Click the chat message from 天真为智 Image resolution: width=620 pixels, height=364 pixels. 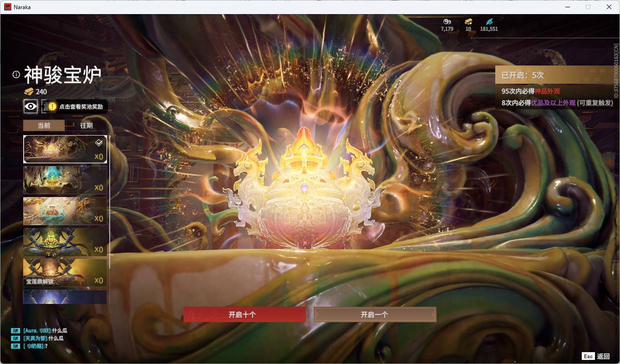(x=44, y=339)
